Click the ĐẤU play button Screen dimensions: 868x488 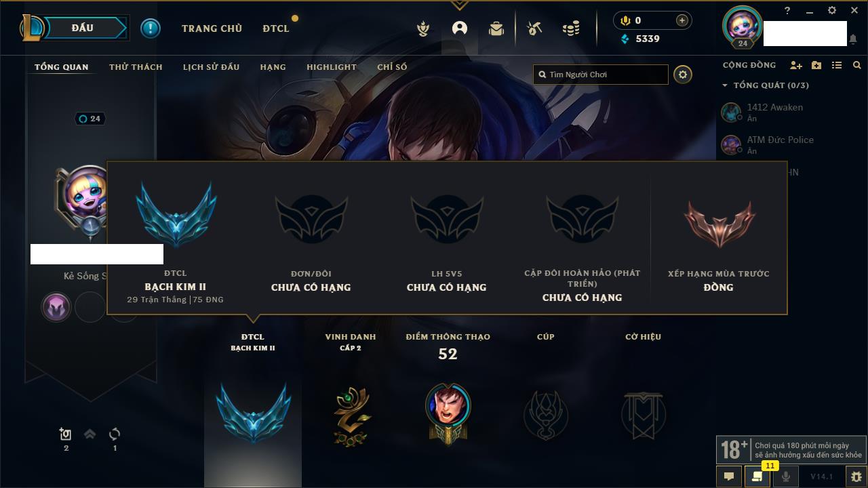(82, 28)
